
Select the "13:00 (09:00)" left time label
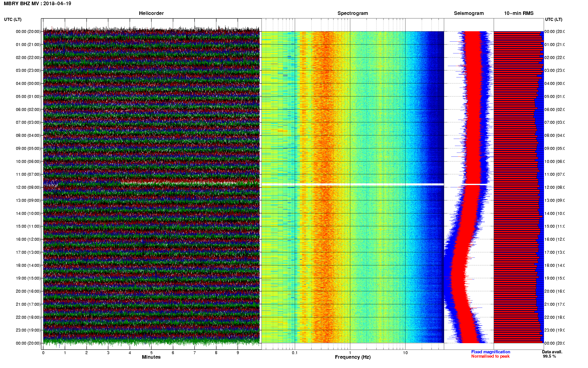tap(28, 200)
